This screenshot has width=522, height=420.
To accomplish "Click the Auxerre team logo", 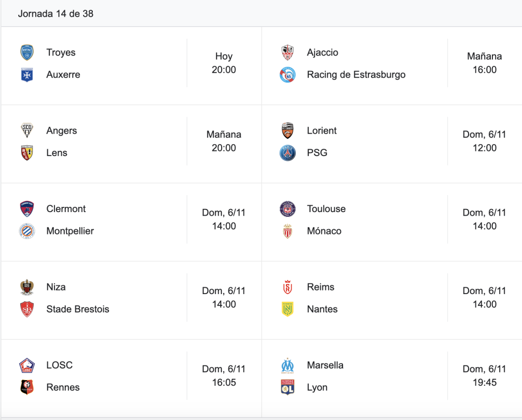I will (27, 75).
